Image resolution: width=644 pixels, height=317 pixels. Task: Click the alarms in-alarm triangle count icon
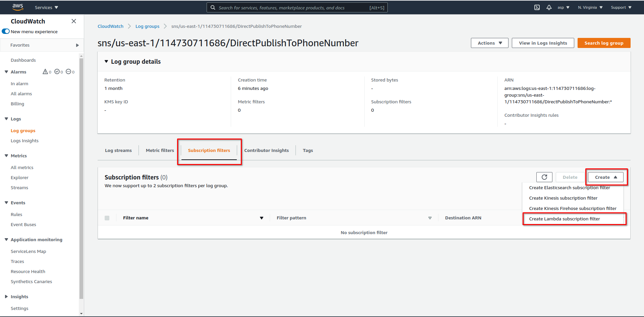[45, 72]
